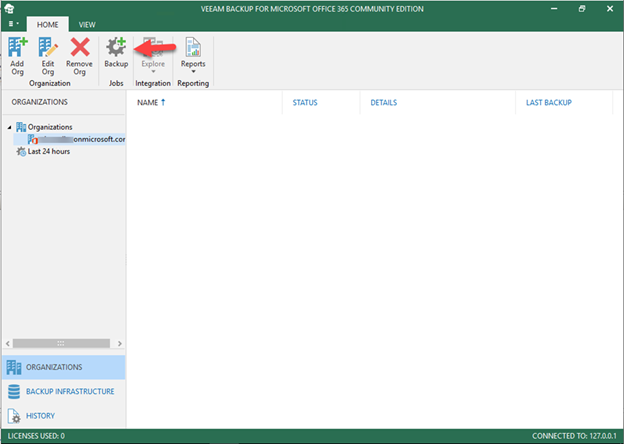Open the main application menu button
The image size is (624, 444).
pyautogui.click(x=14, y=24)
